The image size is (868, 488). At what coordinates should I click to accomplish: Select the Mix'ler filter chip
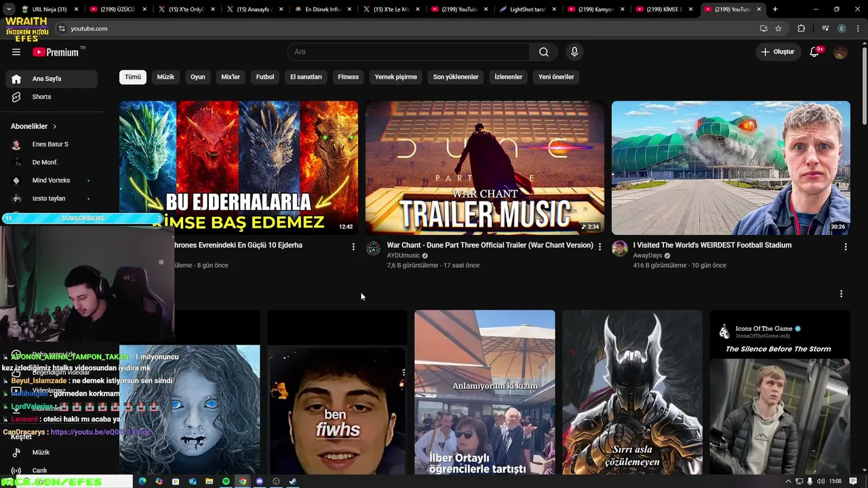tap(231, 77)
